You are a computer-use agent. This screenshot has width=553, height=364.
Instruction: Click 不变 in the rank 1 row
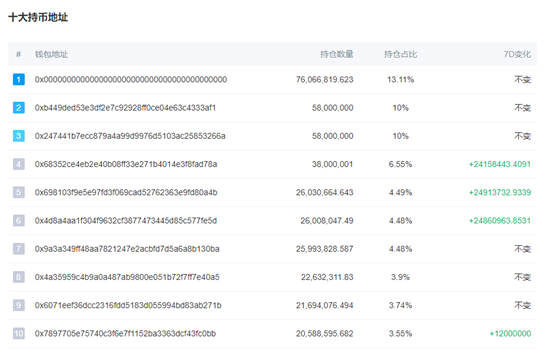coord(522,80)
